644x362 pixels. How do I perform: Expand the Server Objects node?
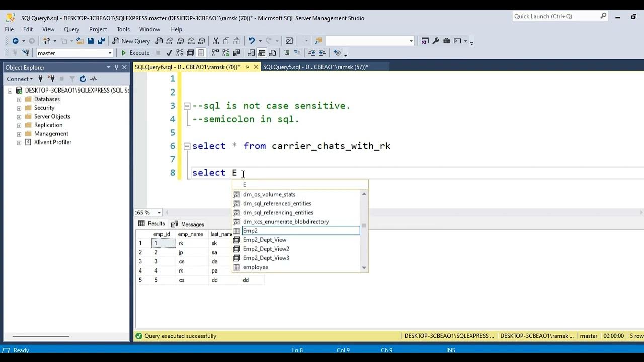[19, 117]
